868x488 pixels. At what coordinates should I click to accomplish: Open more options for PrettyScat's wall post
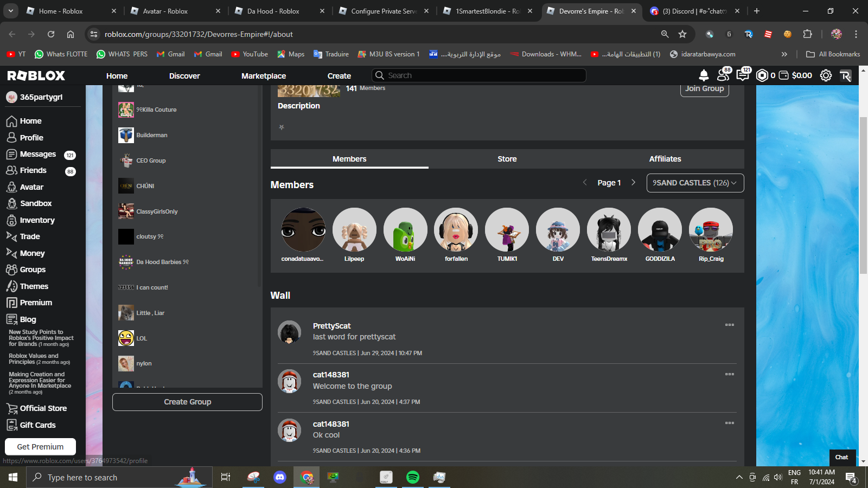730,325
